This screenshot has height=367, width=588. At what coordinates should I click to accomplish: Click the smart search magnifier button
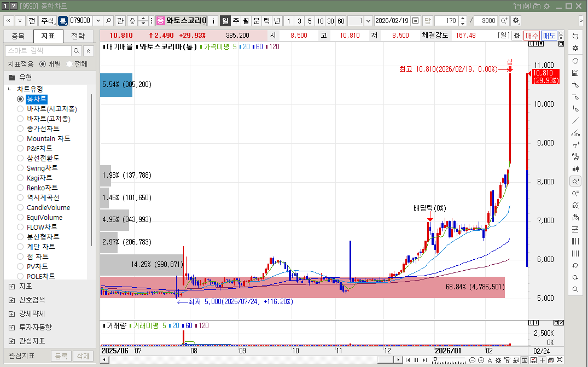point(77,51)
